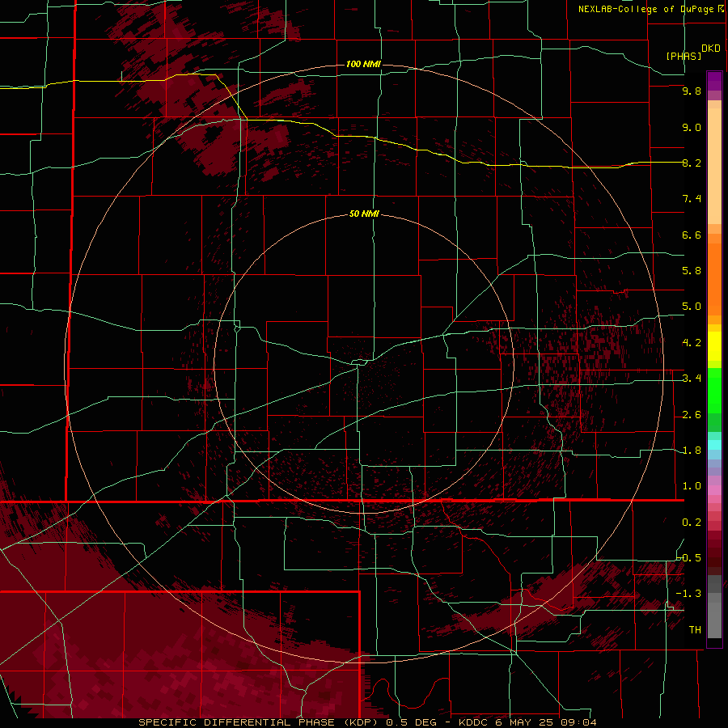Screen dimensions: 728x728
Task: Select the DKD product label
Action: click(x=711, y=49)
